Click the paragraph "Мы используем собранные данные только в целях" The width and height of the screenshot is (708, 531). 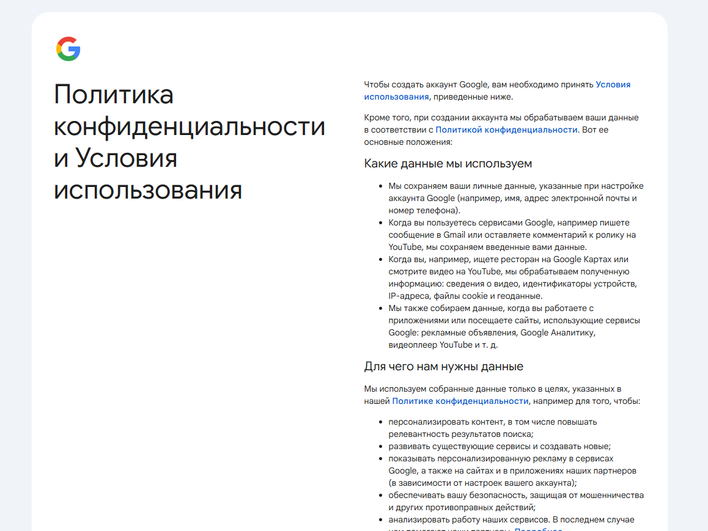(502, 395)
